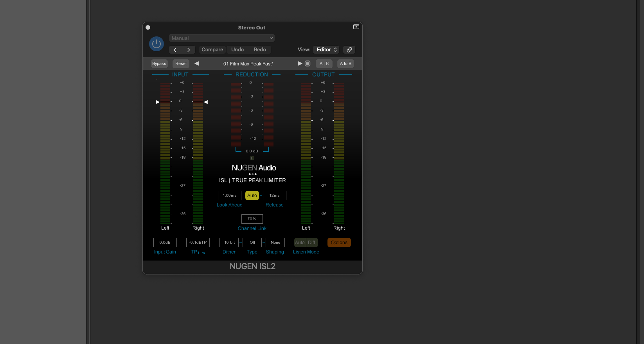
Task: Open the dither Type Off selector
Action: tap(252, 243)
